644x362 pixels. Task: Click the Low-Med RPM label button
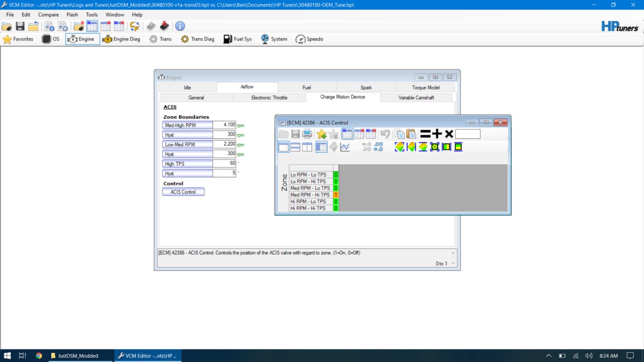188,144
